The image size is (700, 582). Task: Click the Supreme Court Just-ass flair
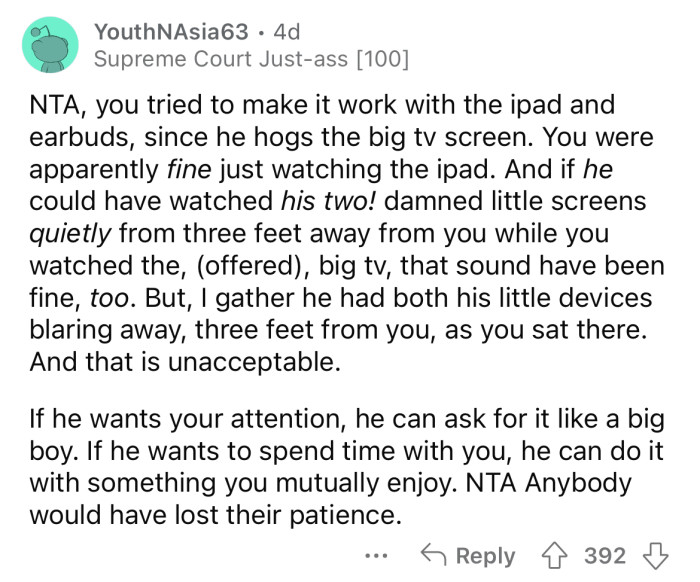(221, 59)
